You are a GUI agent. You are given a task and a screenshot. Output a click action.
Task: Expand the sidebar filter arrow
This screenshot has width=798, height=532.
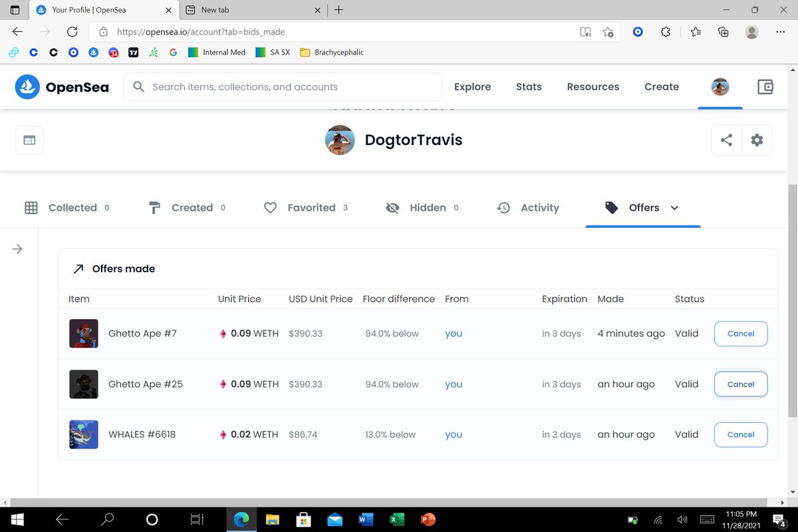[x=17, y=249]
